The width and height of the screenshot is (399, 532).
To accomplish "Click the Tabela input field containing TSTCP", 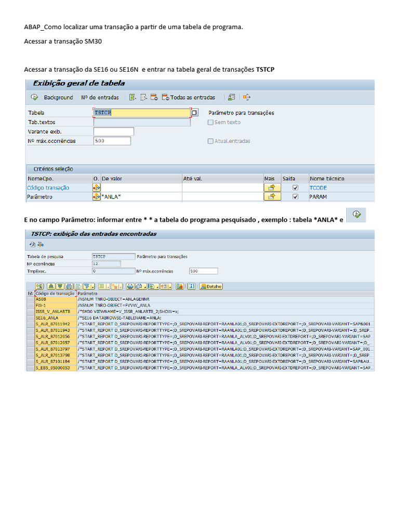I will (142, 113).
